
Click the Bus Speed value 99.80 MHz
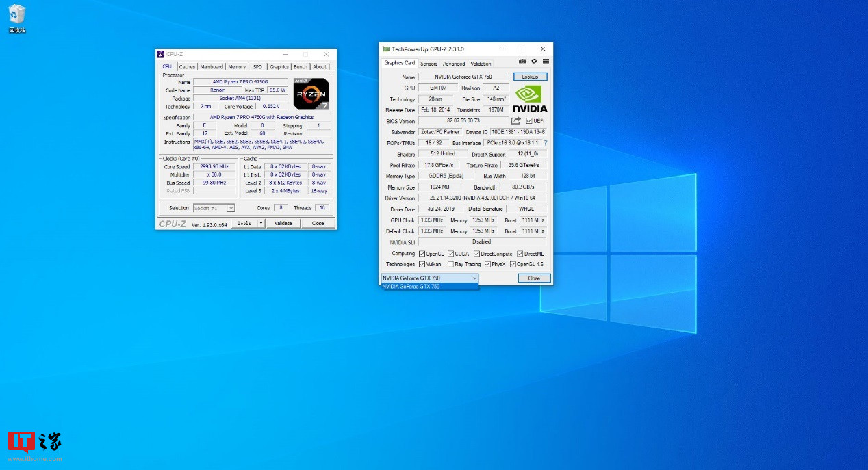click(214, 183)
